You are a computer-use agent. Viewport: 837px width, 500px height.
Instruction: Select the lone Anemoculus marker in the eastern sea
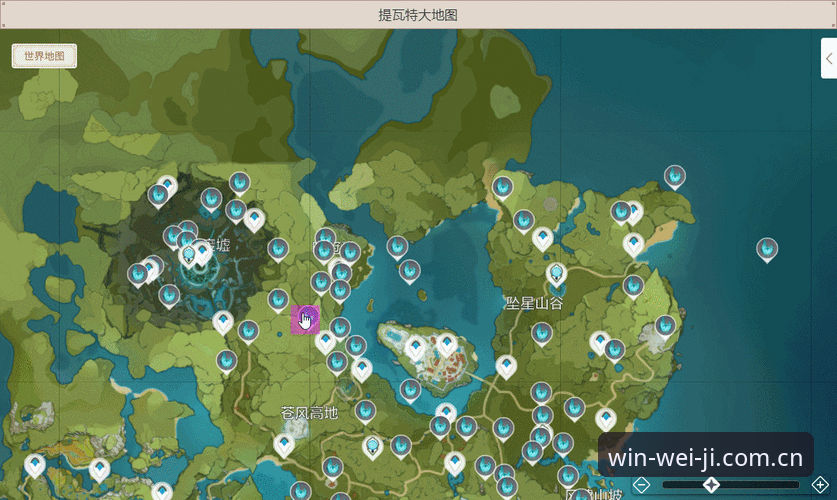(x=767, y=250)
